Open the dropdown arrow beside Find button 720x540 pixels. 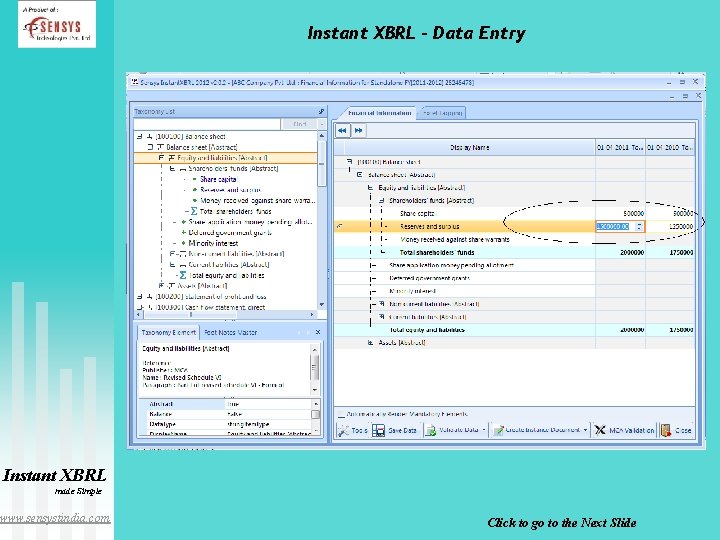tap(322, 124)
